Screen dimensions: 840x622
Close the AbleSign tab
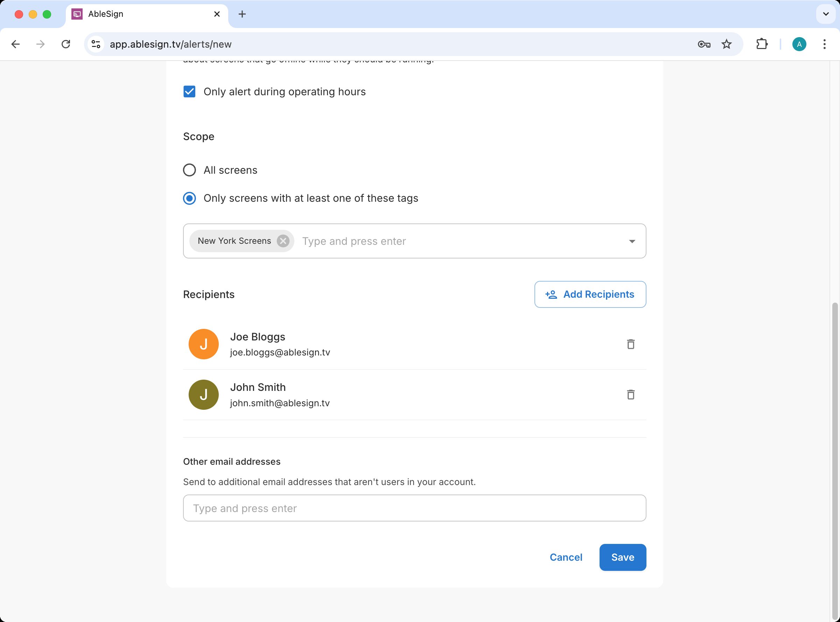tap(217, 14)
